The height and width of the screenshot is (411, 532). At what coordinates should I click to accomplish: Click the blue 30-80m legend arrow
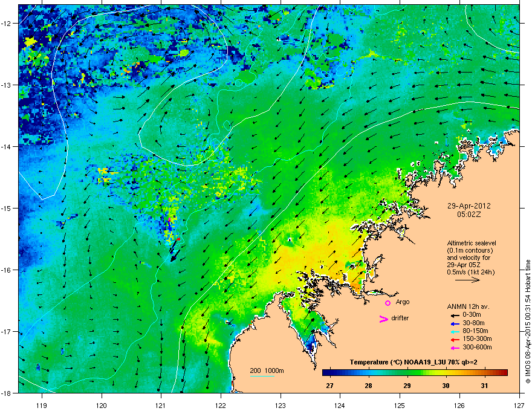[x=455, y=324]
